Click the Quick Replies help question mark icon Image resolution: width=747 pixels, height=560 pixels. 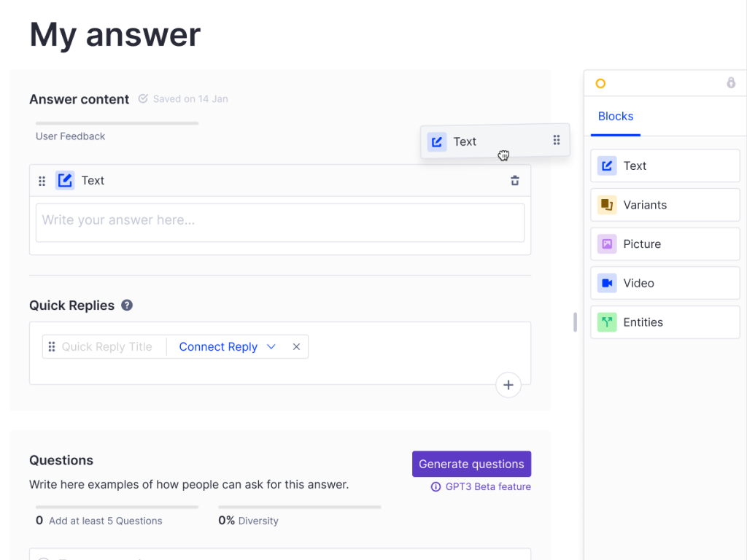pyautogui.click(x=127, y=306)
